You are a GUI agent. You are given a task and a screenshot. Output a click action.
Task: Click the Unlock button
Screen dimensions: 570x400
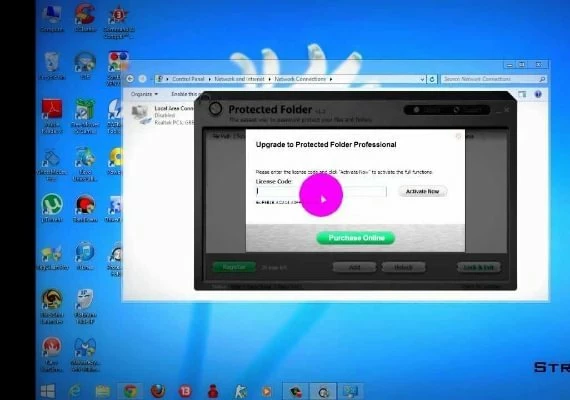403,268
